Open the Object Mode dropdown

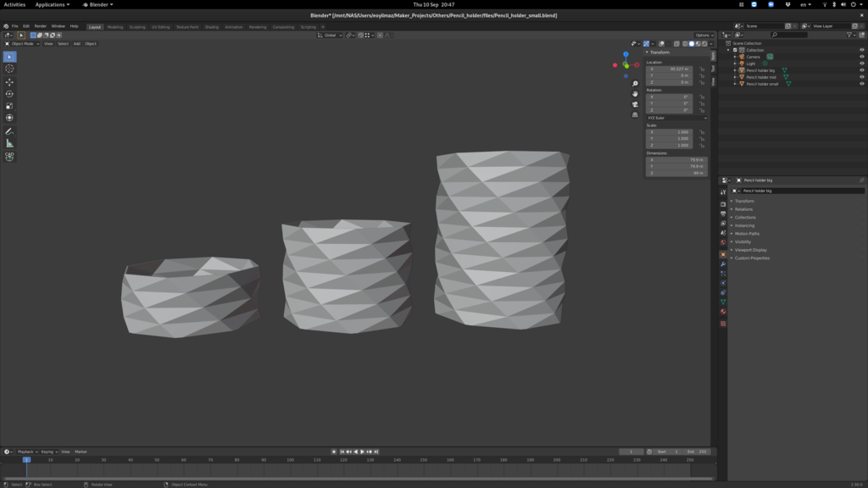click(x=23, y=43)
